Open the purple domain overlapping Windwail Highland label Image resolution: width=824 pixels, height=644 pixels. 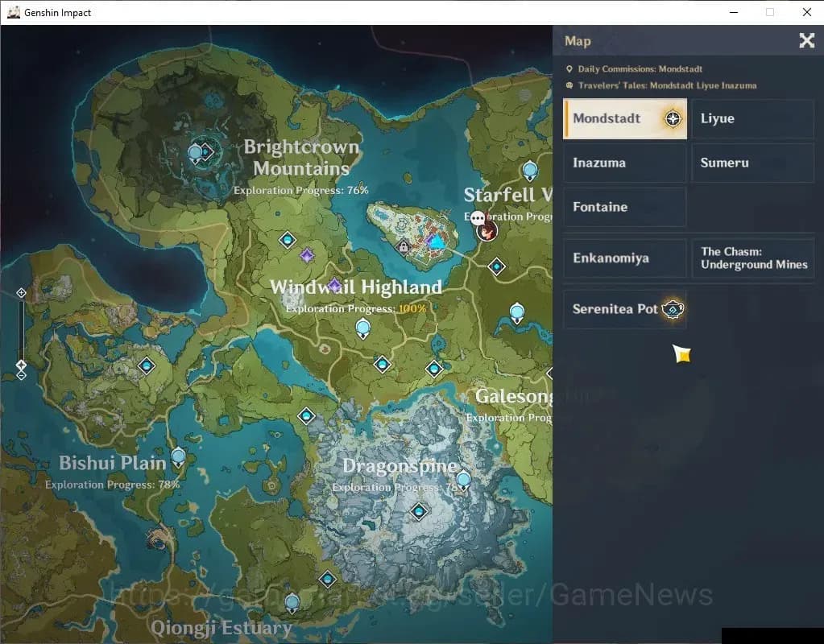click(335, 286)
